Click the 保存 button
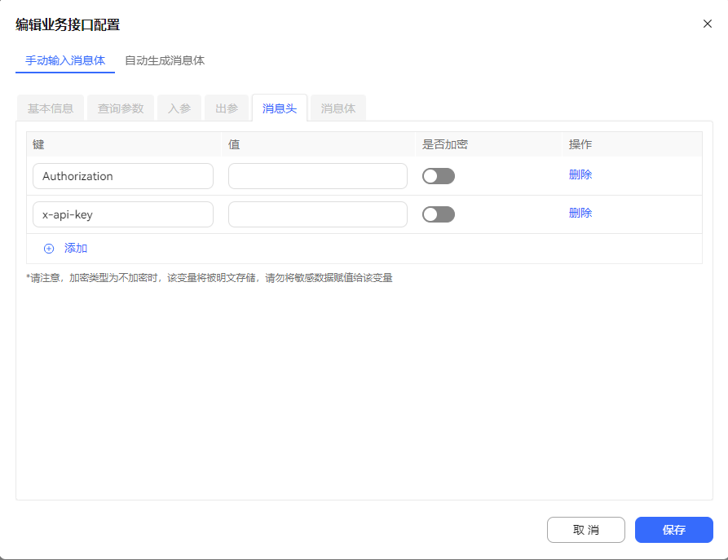Screen dimensions: 728x560 [674, 530]
